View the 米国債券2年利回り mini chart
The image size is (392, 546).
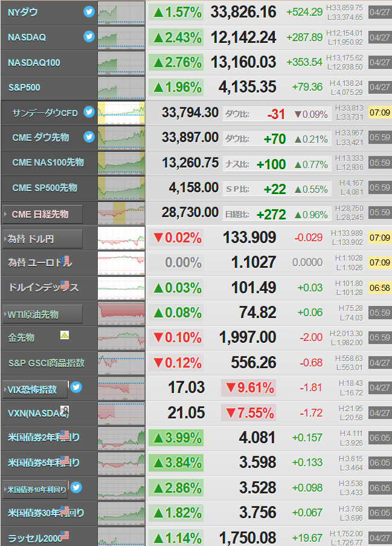pos(121,438)
